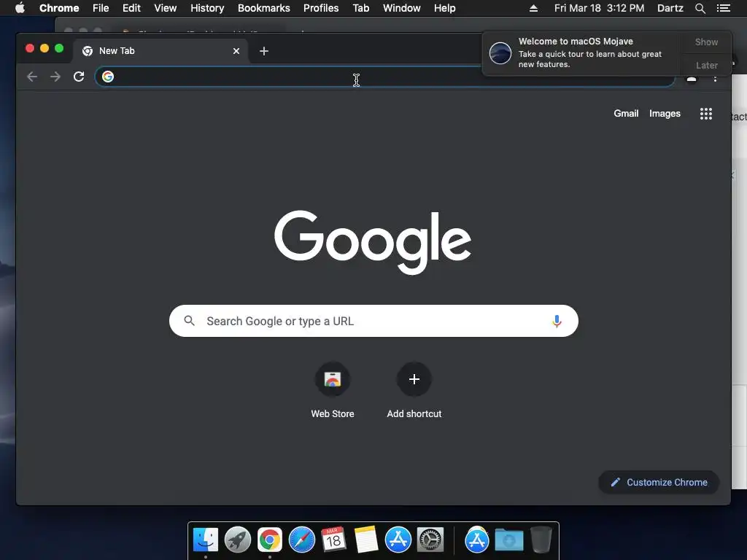
Task: Open a new tab with plus button
Action: (264, 51)
